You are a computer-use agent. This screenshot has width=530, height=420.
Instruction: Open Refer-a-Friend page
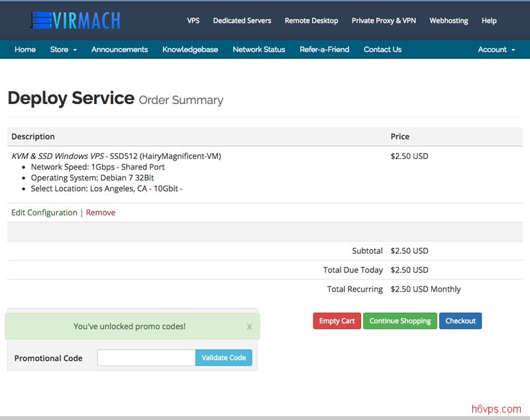324,50
